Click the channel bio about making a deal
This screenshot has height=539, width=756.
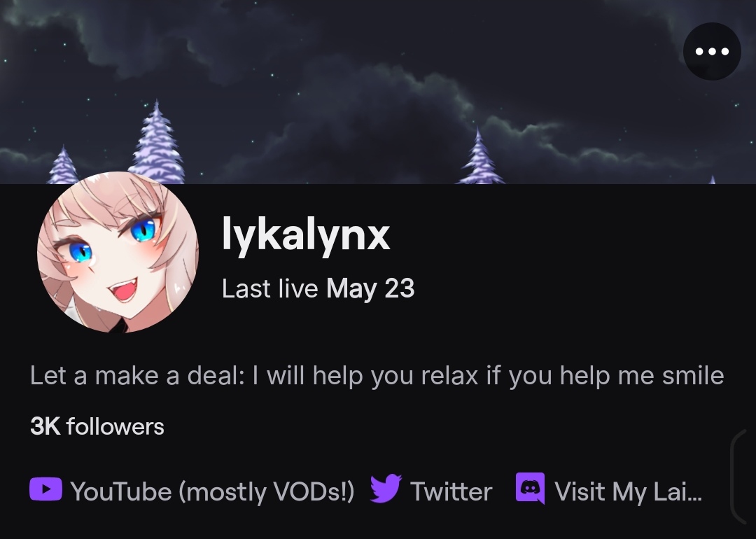(x=377, y=375)
